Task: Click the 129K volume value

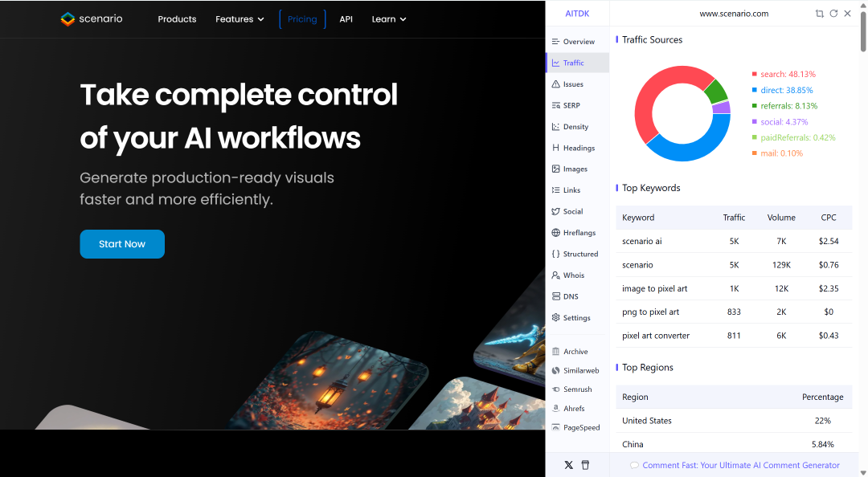Action: tap(781, 265)
